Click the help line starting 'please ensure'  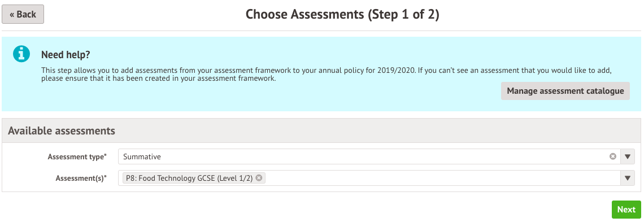click(159, 79)
